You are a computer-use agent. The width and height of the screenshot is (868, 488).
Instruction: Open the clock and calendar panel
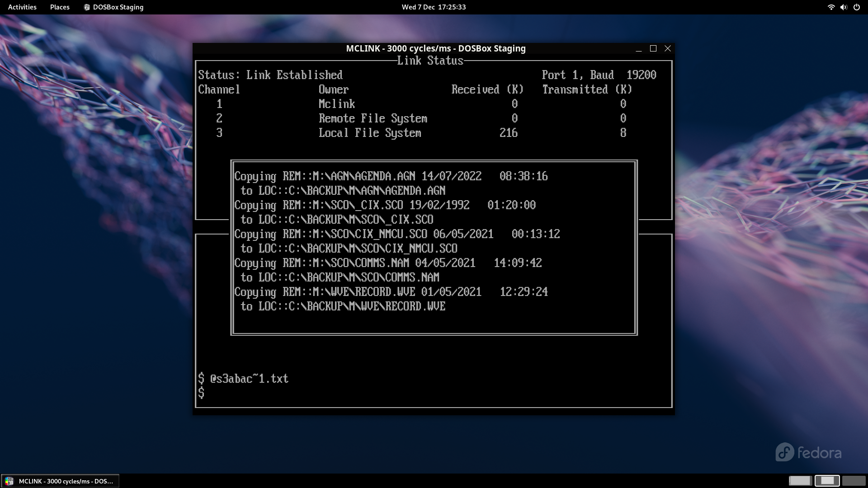(434, 7)
